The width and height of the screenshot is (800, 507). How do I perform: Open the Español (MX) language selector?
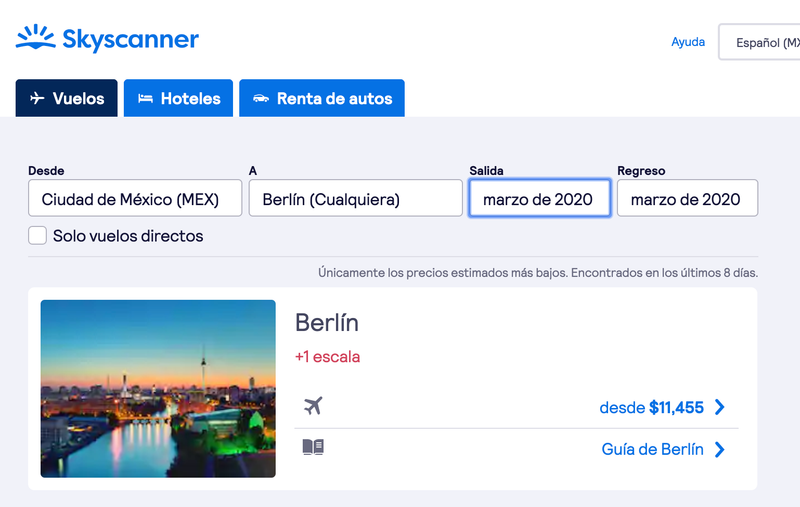[759, 42]
